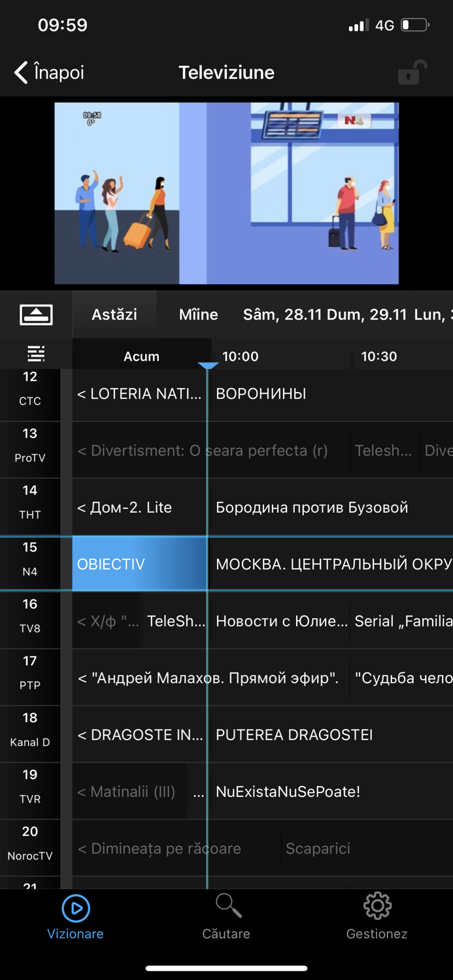Choose channel 19 TVR
The image size is (453, 980).
[x=30, y=791]
